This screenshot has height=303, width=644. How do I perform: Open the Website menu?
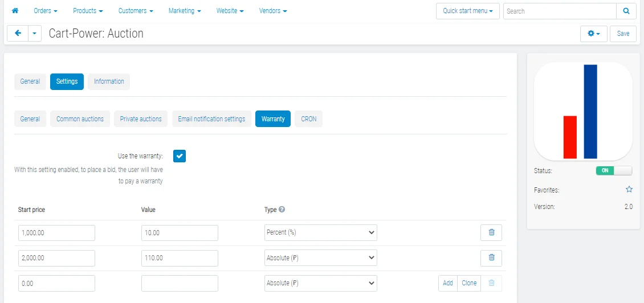click(x=230, y=11)
